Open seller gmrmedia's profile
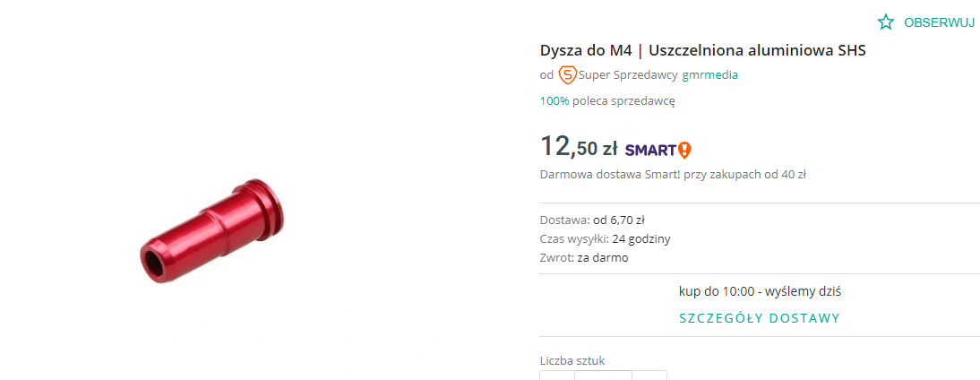980x380 pixels. pyautogui.click(x=709, y=75)
